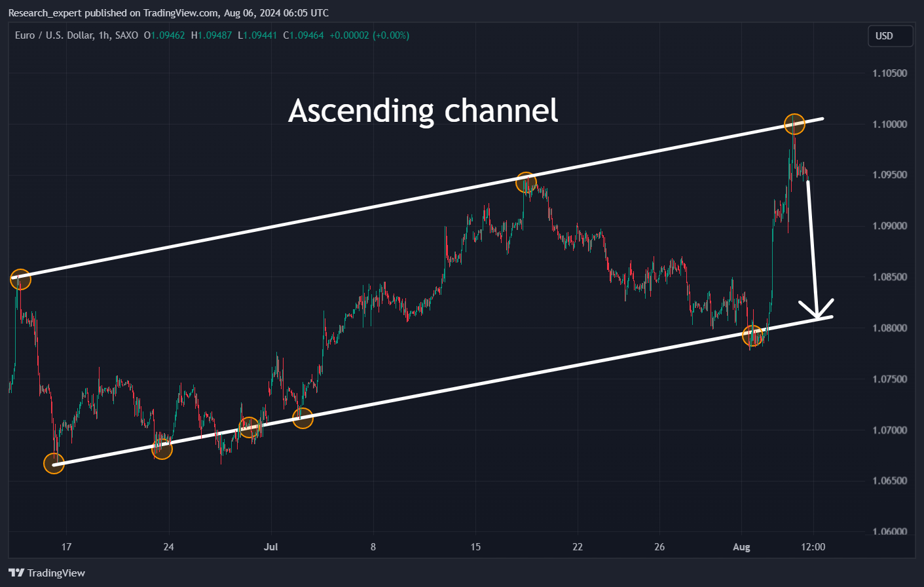Click the 1.07500 price axis label
This screenshot has width=924, height=587.
pyautogui.click(x=890, y=379)
